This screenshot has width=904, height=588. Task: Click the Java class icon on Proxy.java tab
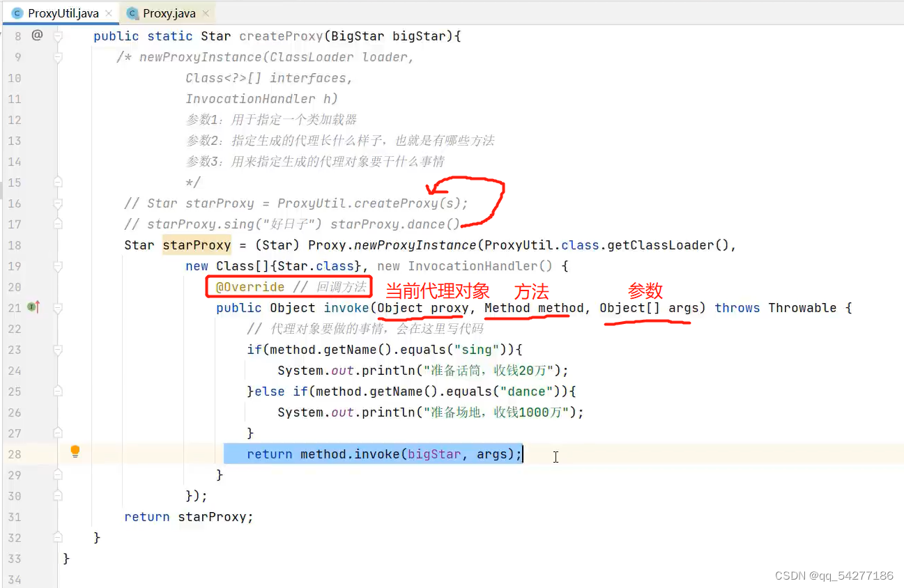(x=132, y=13)
